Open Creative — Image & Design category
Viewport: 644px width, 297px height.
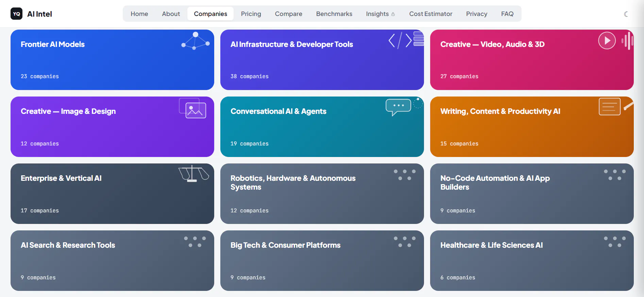point(112,127)
